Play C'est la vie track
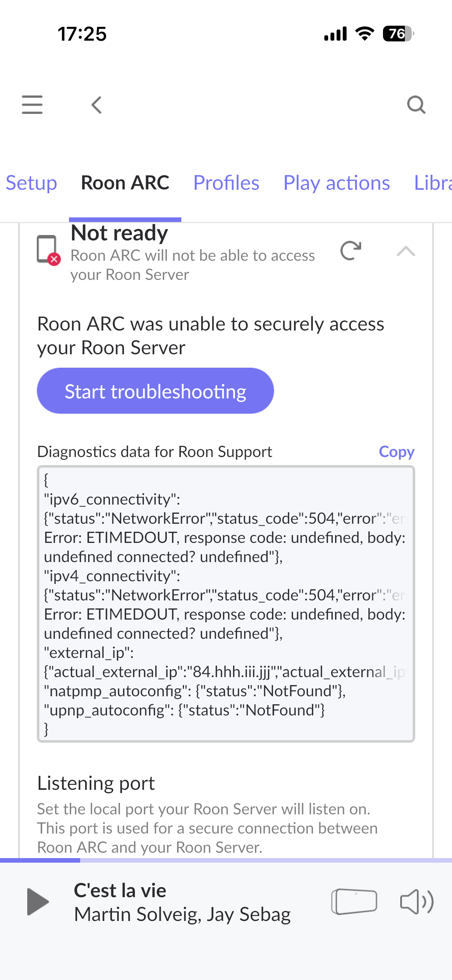The height and width of the screenshot is (980, 452). pos(38,901)
